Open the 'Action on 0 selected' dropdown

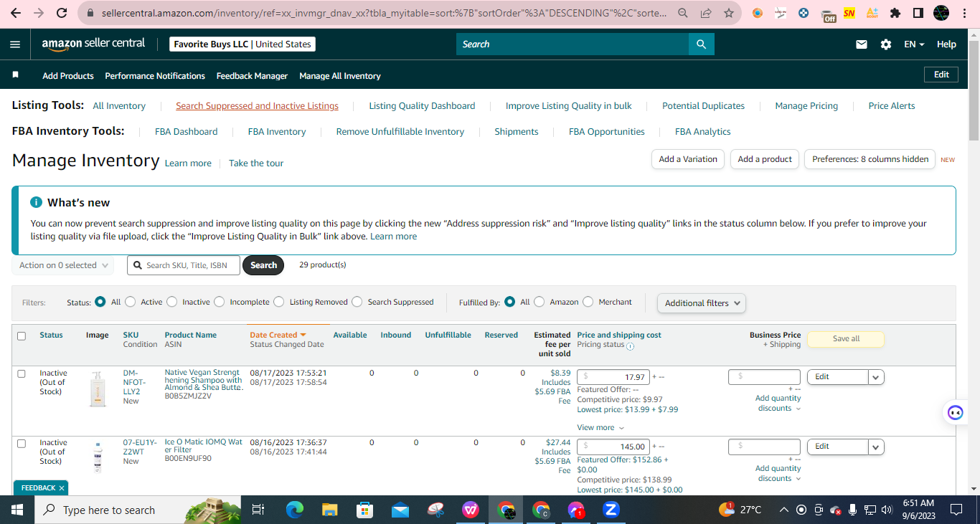[x=63, y=265]
